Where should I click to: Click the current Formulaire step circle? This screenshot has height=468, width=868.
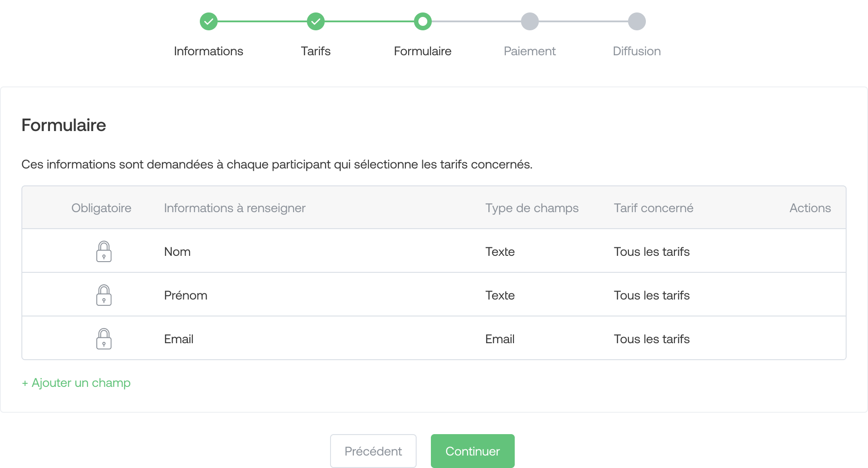[423, 21]
